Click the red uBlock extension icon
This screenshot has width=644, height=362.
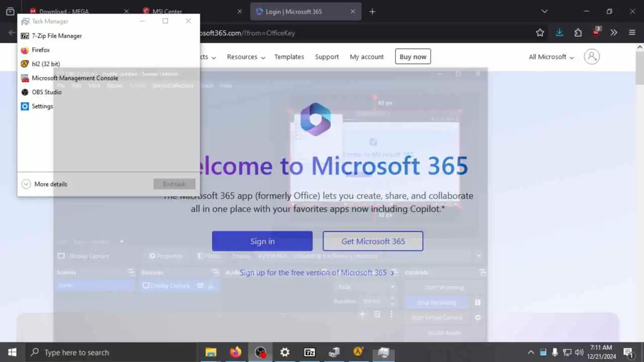(x=596, y=33)
